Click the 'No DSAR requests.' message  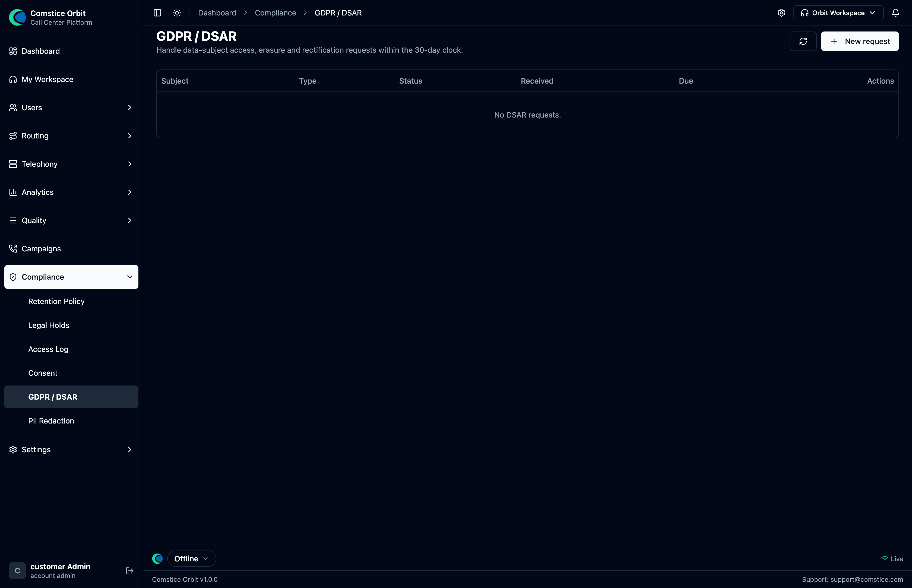click(x=527, y=115)
